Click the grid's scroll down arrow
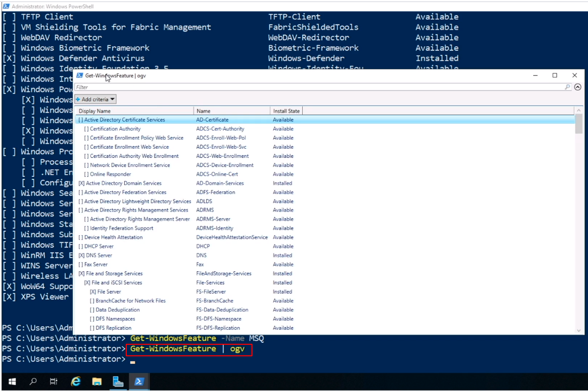 (579, 330)
